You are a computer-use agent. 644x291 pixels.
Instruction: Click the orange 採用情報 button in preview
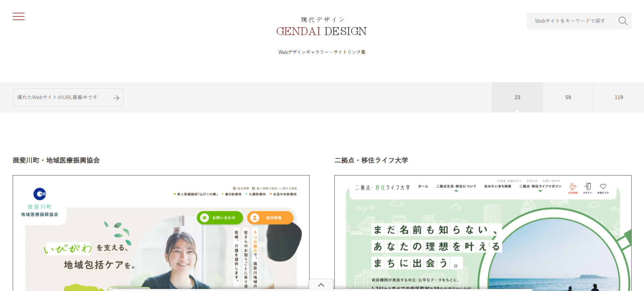coord(270,218)
